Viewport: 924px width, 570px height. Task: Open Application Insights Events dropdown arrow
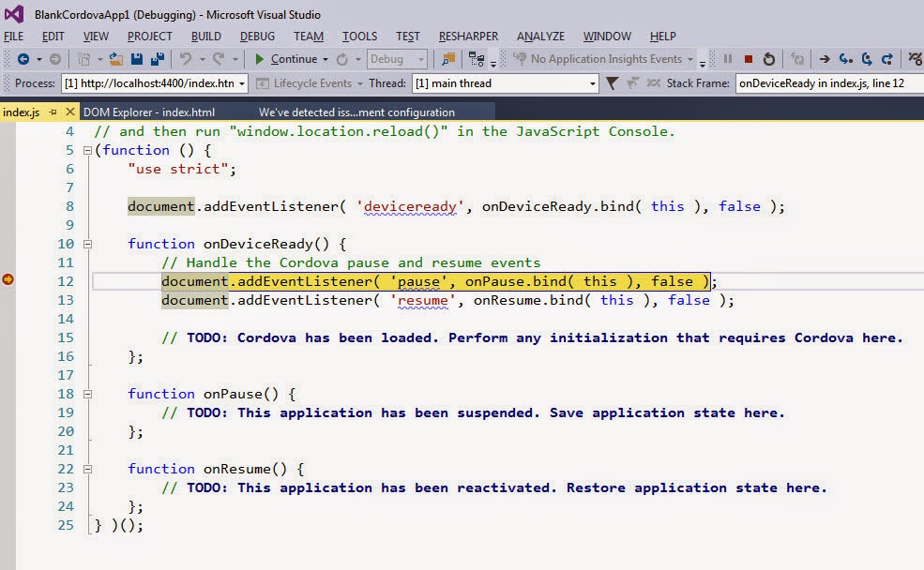coord(690,59)
